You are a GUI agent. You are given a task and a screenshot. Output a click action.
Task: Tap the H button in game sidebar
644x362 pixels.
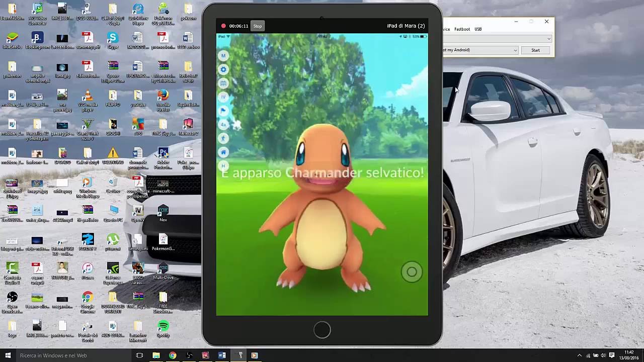coord(223,165)
